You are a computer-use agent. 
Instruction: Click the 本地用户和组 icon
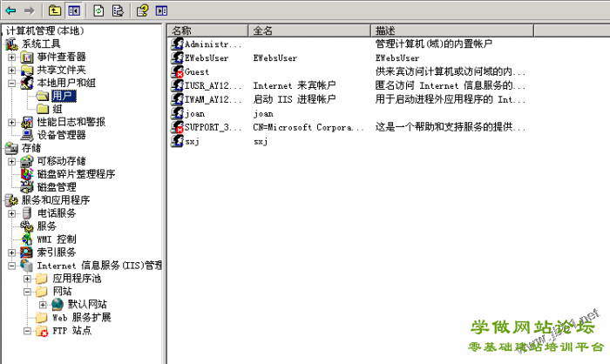(27, 83)
